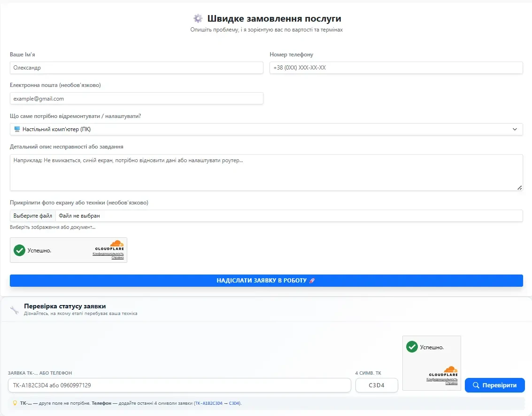Focus the Номер телефону phone field
The image size is (532, 416).
click(396, 68)
